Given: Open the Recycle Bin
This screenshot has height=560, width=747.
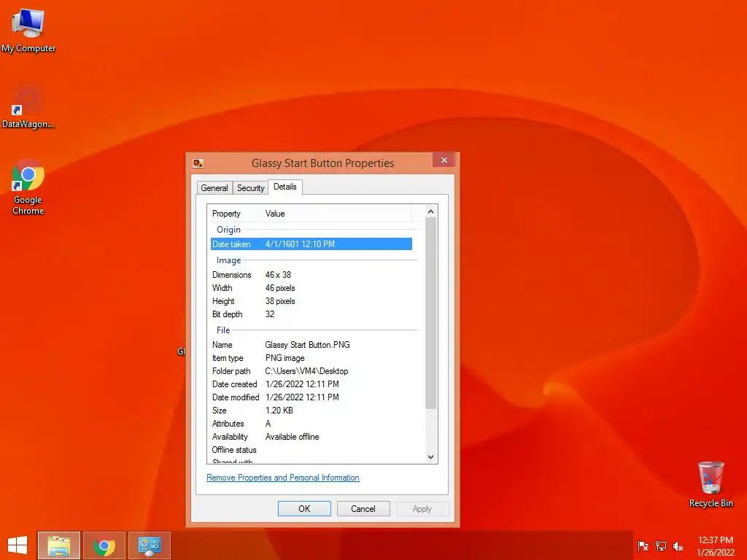Looking at the screenshot, I should (711, 484).
